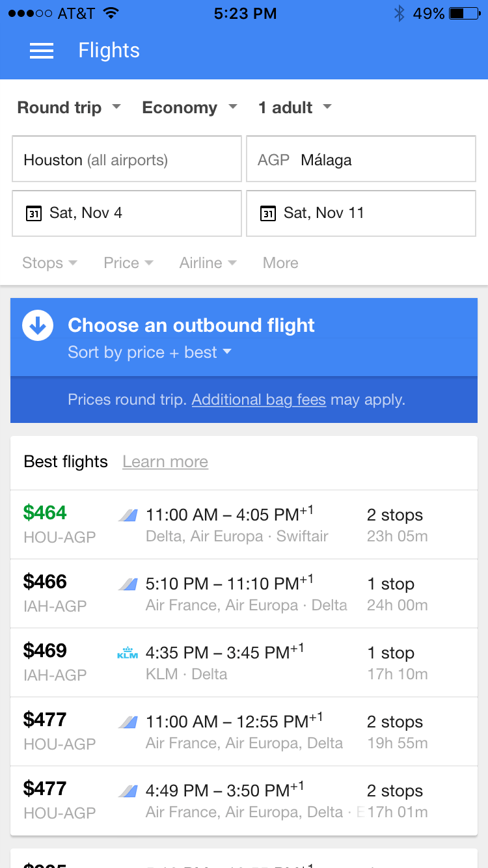Open the Price filter
Viewport: 488px width, 868px height.
coord(128,263)
